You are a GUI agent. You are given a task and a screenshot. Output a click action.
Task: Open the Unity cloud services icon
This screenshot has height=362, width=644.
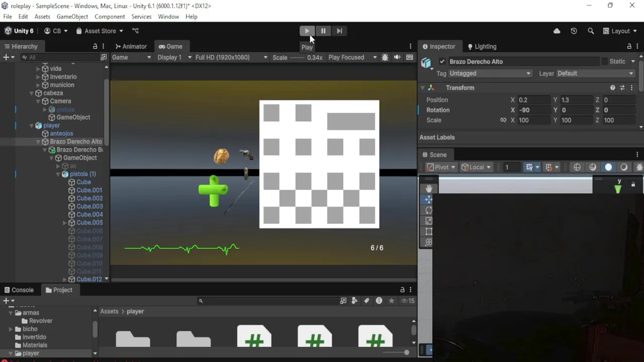(x=557, y=31)
